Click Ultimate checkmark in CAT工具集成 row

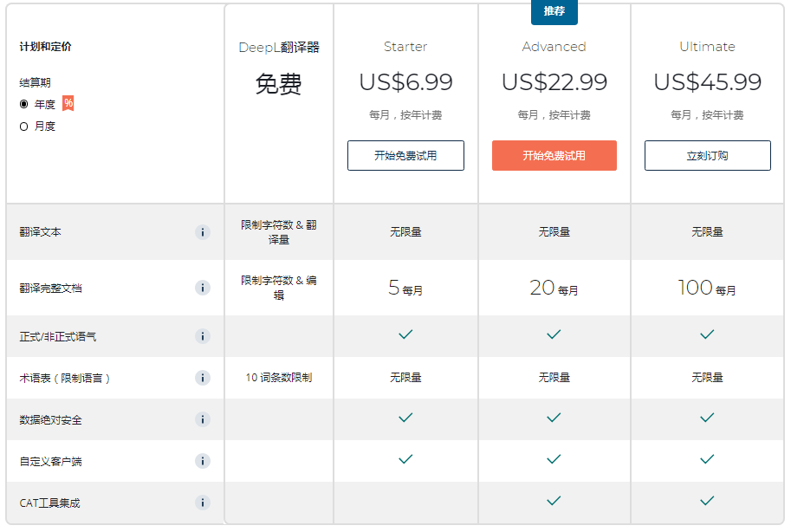click(x=707, y=501)
